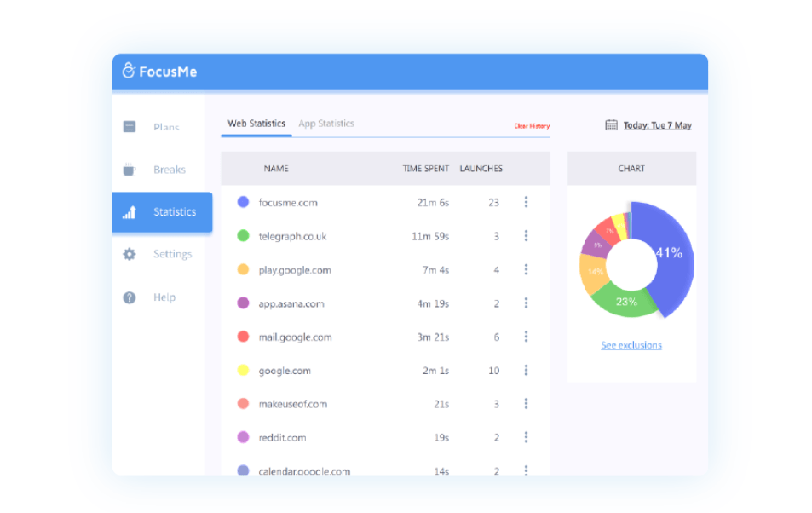Click the 11m 59s time spent value
Viewport: 812px width, 513px height.
tap(430, 236)
